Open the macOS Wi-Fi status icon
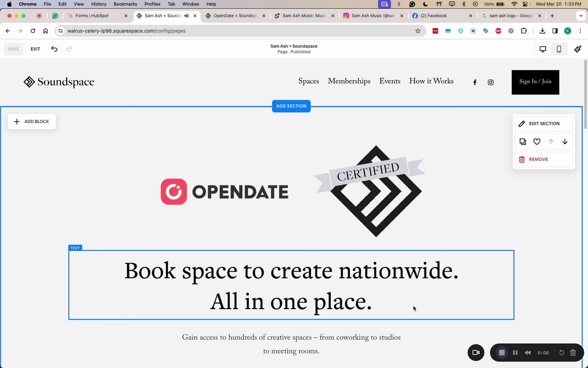 pyautogui.click(x=514, y=4)
